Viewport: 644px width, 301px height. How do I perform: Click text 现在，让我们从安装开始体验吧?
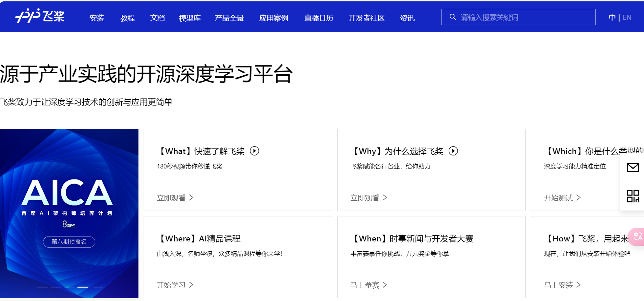tap(587, 254)
